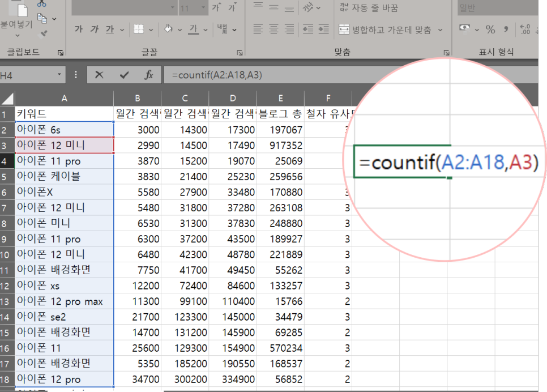Click the accounting number format icon
This screenshot has height=392, width=547.
(x=464, y=28)
